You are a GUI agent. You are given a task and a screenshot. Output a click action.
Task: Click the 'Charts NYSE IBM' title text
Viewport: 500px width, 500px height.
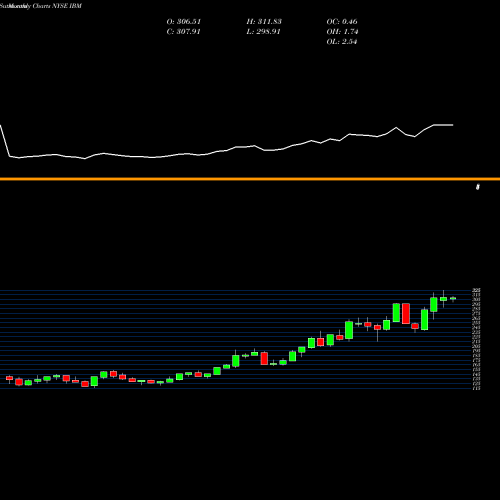click(57, 6)
